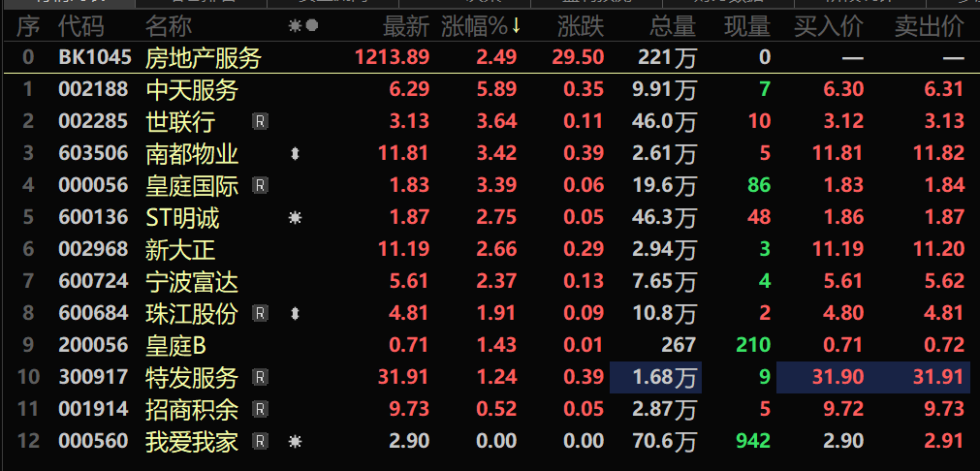Open stock 皇庭B
Viewport: 980px width, 471px height.
click(x=175, y=345)
